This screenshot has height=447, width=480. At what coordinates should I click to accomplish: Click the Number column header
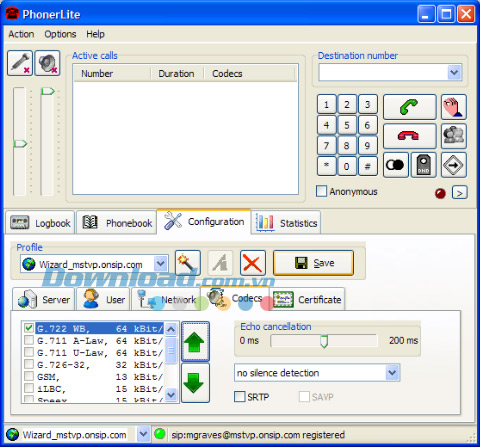pyautogui.click(x=112, y=74)
